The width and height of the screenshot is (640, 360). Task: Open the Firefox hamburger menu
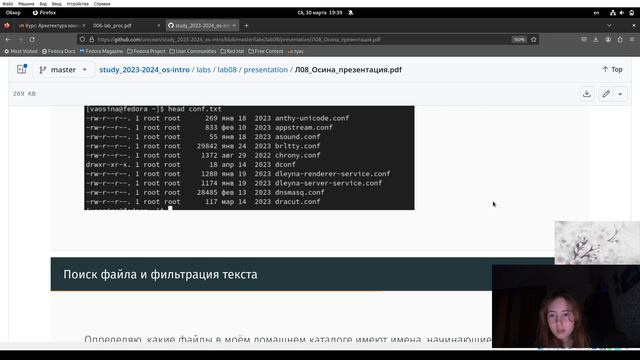(x=632, y=40)
